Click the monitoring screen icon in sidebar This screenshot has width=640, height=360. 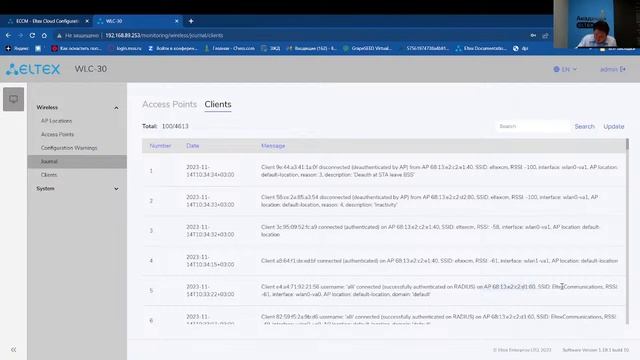pos(13,99)
